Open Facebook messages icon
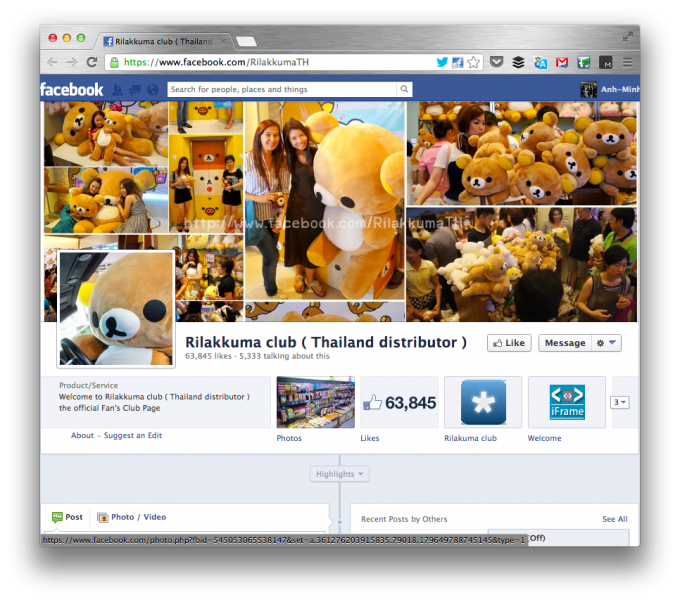Viewport: 680px width, 602px height. click(135, 90)
